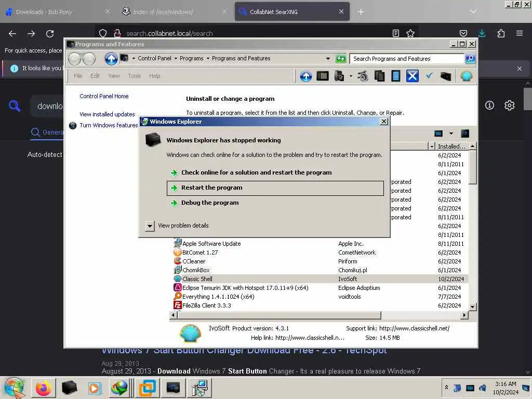Click Search Programs and Features input field
This screenshot has height=399, width=532.
pos(407,59)
